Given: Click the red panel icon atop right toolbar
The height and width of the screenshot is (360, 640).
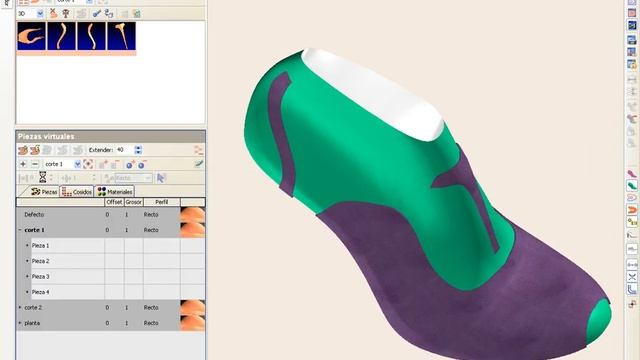Looking at the screenshot, I should 631,13.
